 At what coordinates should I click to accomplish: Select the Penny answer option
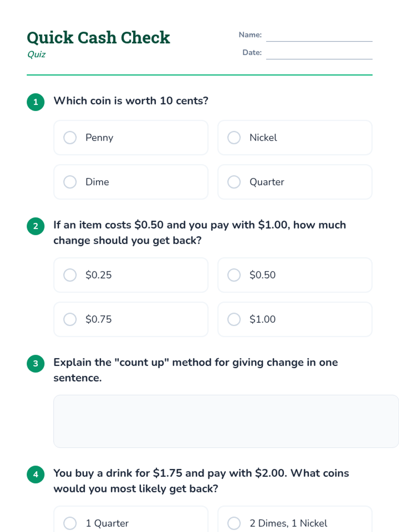(70, 138)
